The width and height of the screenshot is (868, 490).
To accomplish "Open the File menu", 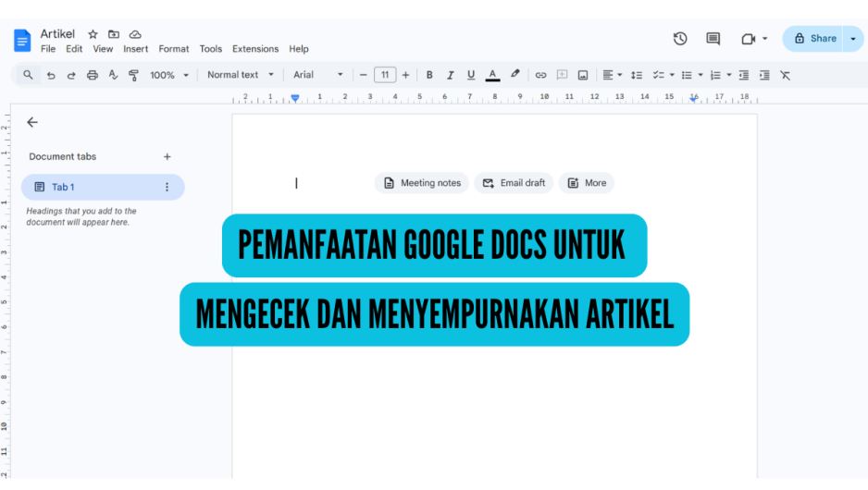I will [48, 49].
